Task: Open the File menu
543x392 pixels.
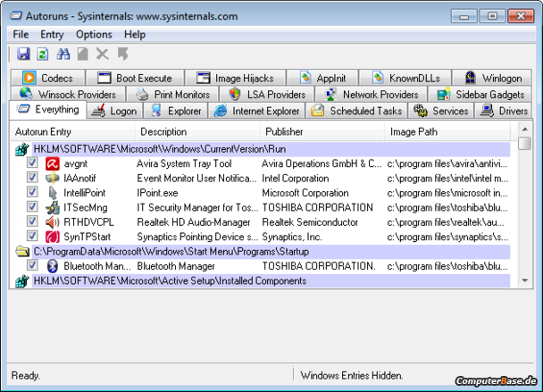Action: 21,34
